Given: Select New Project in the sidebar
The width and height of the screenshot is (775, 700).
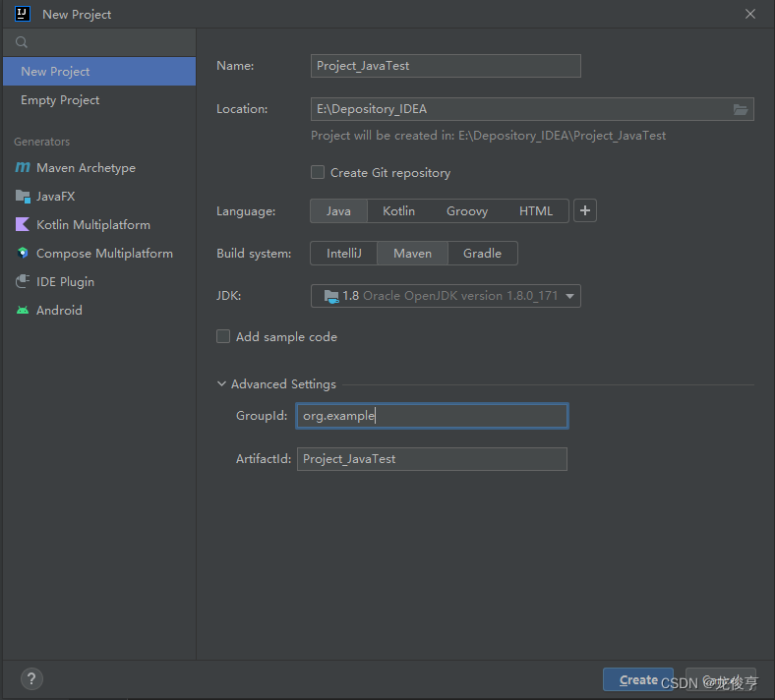Looking at the screenshot, I should click(99, 72).
